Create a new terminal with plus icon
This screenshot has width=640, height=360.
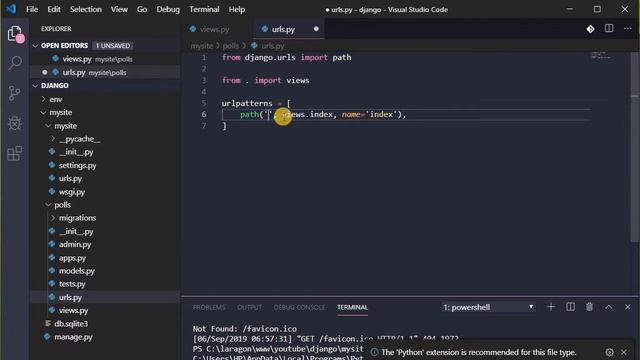551,307
